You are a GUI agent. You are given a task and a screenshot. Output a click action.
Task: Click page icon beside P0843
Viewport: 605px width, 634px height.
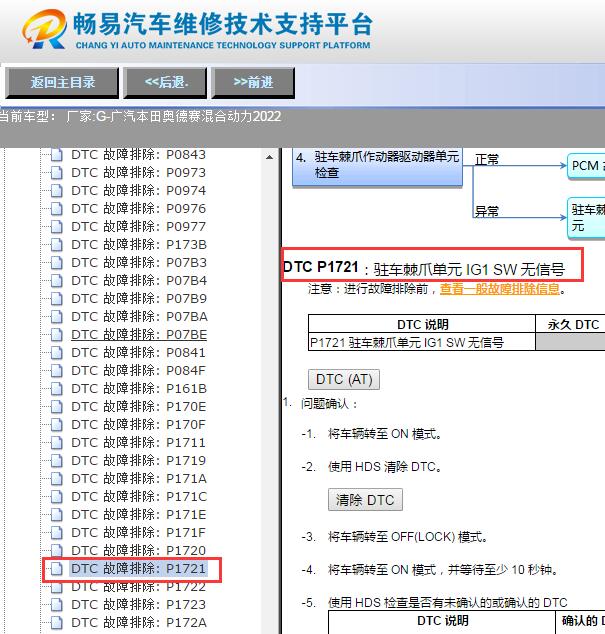tap(57, 154)
